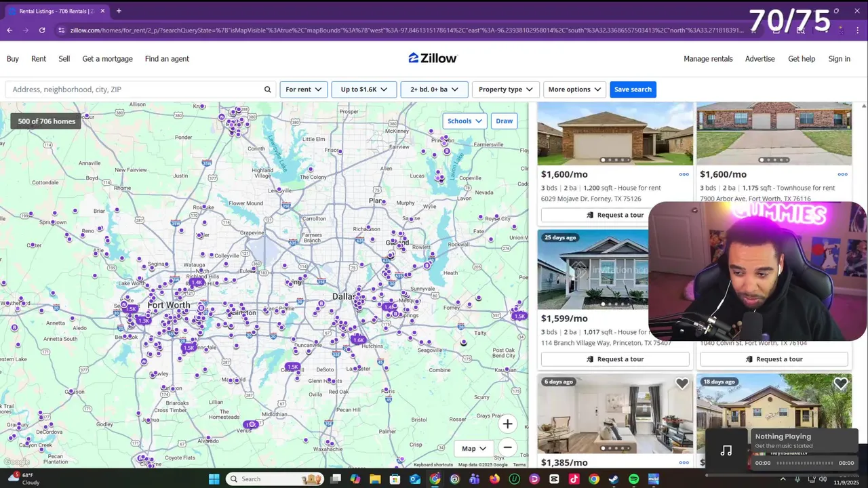Open the Find an agent menu
The height and width of the screenshot is (488, 868).
(x=167, y=59)
